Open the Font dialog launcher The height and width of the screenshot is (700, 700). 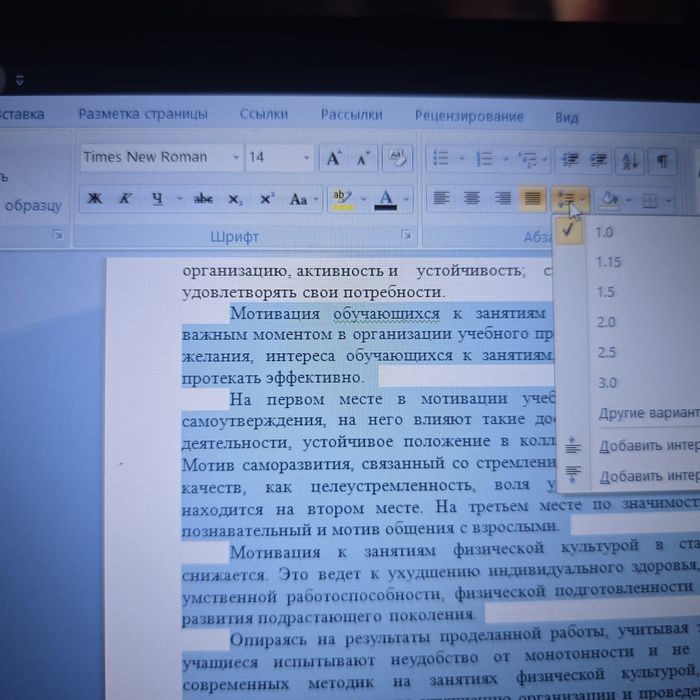(406, 235)
